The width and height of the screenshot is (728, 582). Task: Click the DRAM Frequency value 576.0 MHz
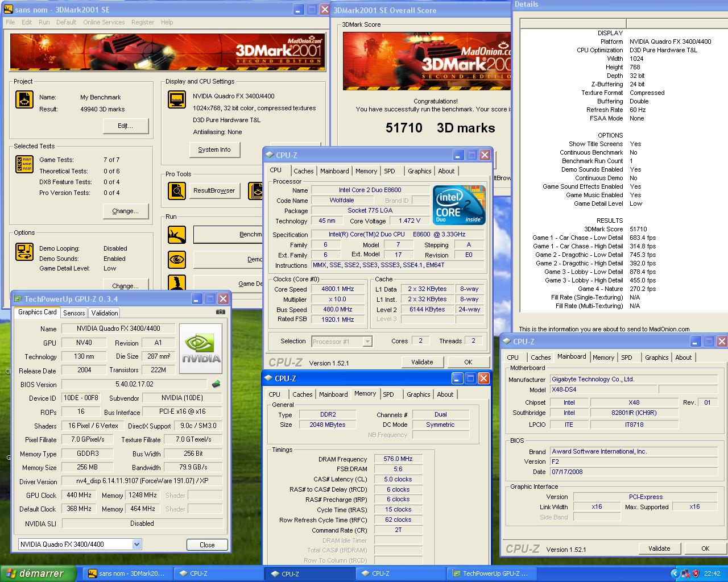point(398,459)
